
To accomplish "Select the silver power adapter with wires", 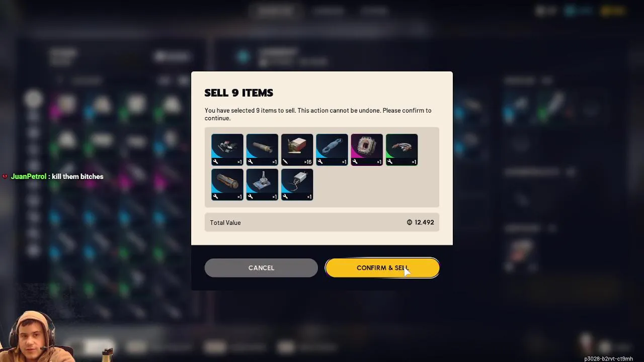I will coord(297,185).
